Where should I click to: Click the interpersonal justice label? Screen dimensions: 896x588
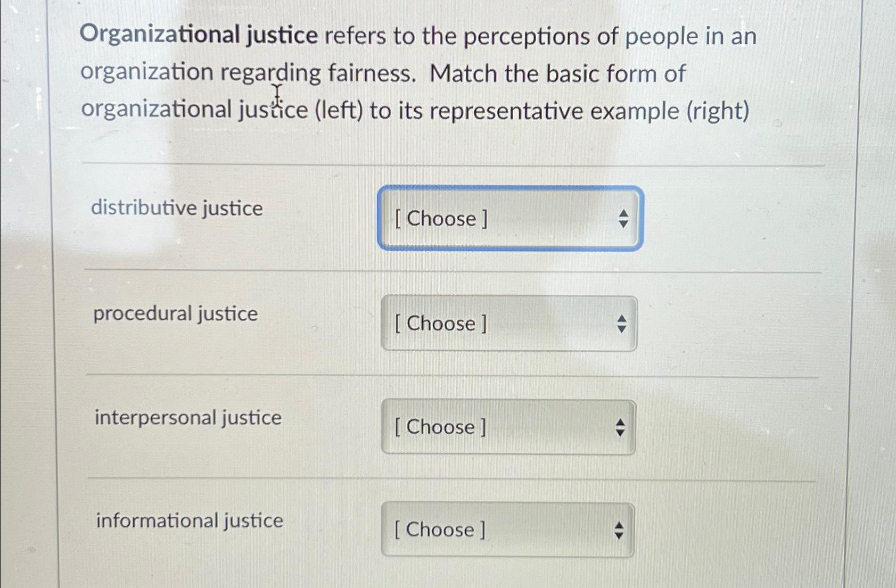[187, 417]
